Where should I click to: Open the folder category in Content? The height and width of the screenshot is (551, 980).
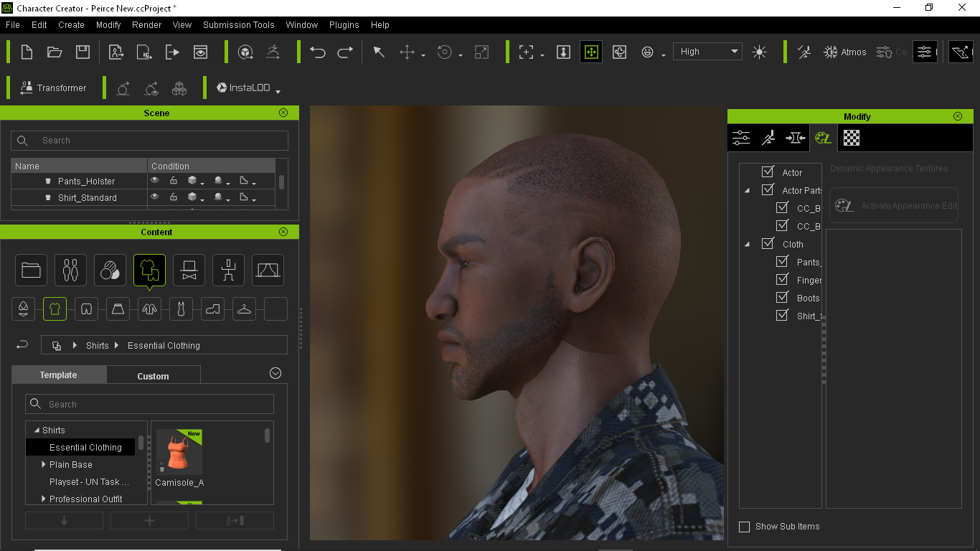31,270
